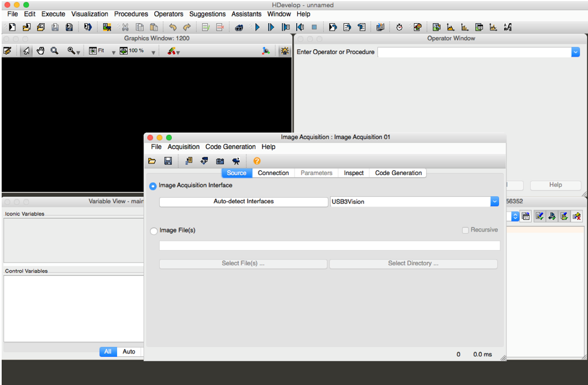Expand the zoom-in tool dropdown arrow
Viewport: 588px width, 385px height.
78,52
